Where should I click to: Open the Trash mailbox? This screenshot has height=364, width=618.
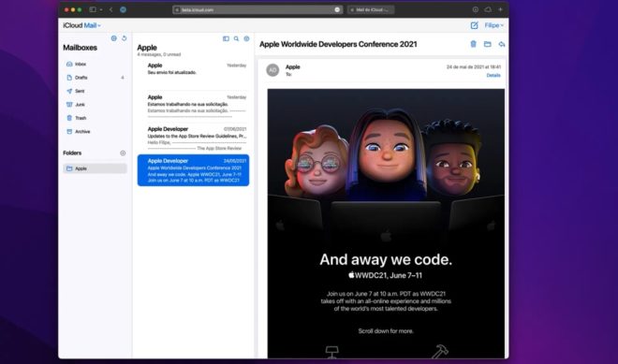click(x=95, y=118)
